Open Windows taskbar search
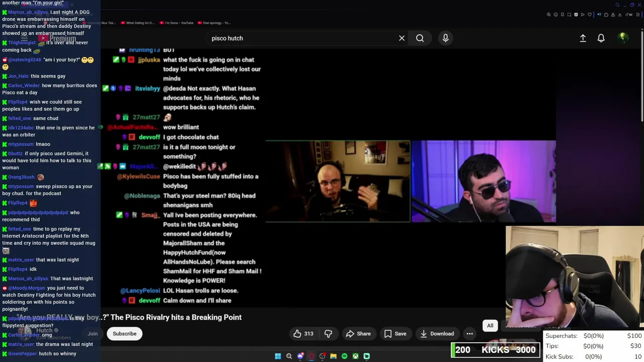 point(289,356)
